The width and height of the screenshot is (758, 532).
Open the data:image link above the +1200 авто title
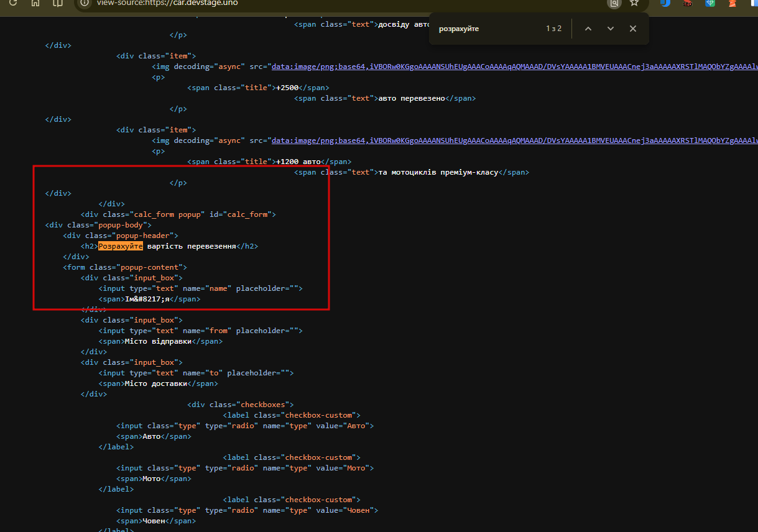514,140
